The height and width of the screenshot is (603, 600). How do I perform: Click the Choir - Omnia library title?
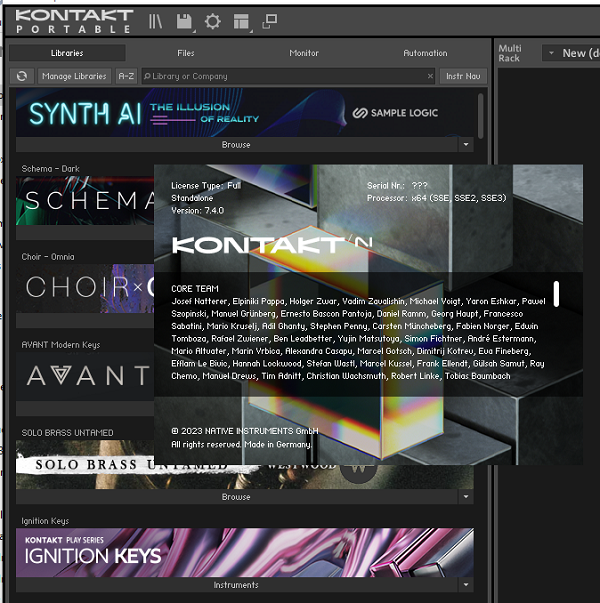(x=48, y=257)
